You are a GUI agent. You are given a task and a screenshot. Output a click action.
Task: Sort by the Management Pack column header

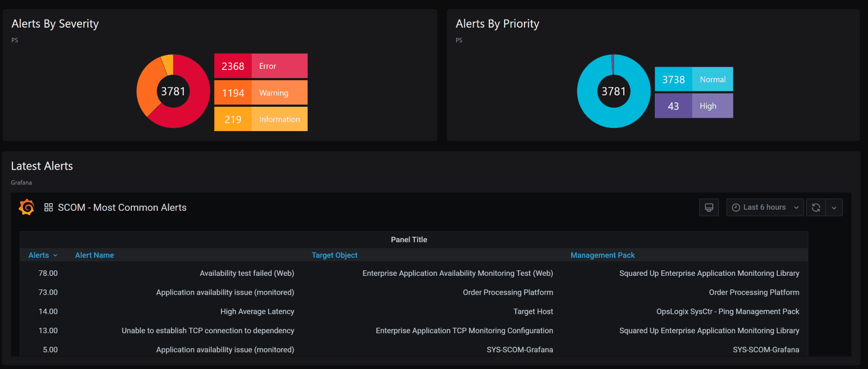click(602, 255)
